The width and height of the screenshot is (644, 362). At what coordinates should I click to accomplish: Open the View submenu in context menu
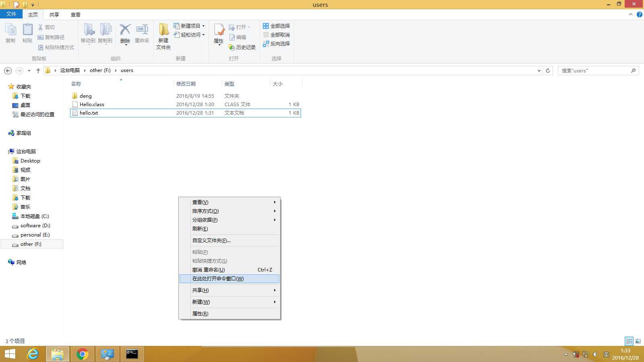[229, 202]
